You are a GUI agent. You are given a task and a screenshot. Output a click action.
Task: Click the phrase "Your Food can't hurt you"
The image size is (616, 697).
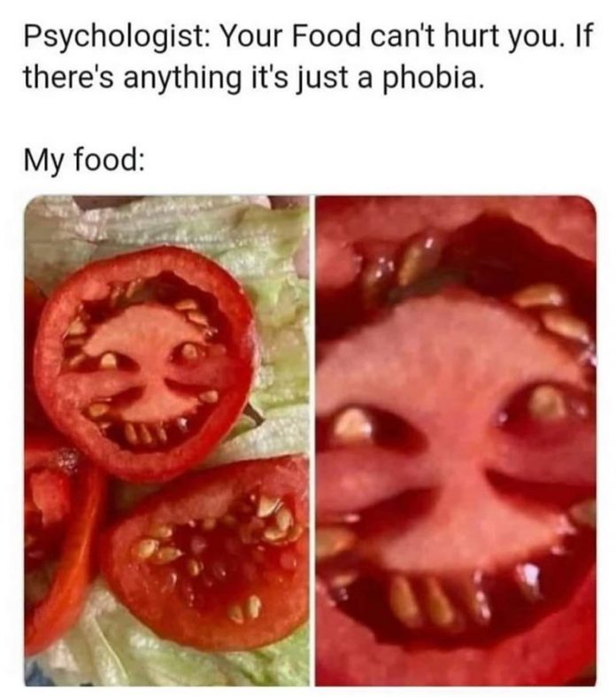click(x=389, y=37)
